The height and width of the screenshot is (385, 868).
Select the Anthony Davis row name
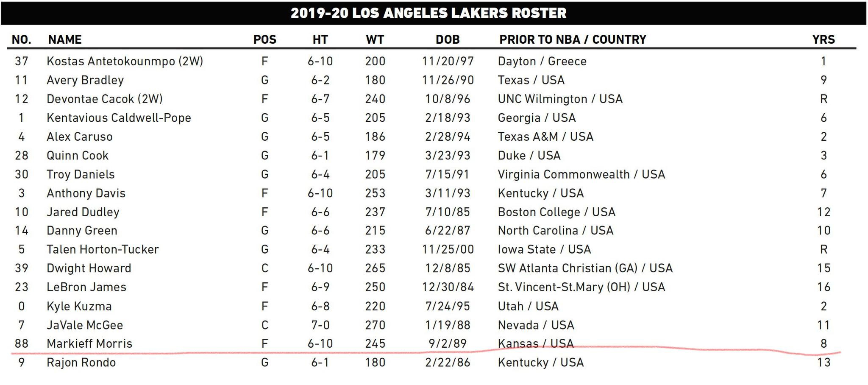86,193
